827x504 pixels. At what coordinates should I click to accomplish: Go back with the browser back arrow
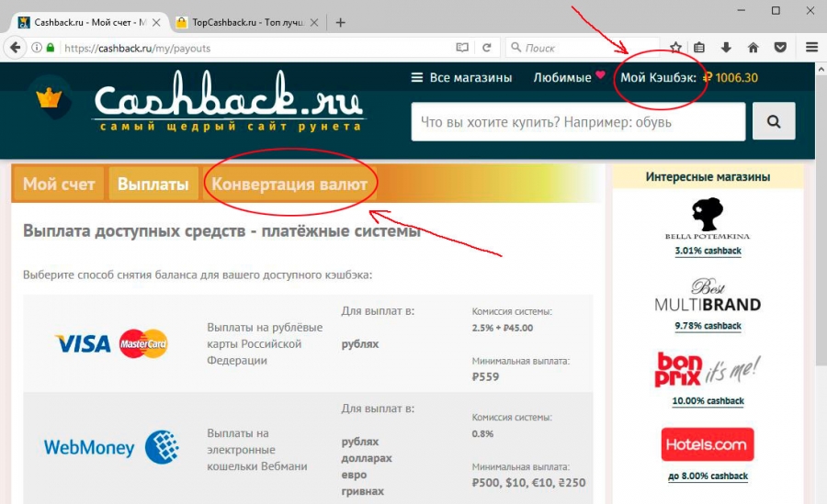coord(16,48)
